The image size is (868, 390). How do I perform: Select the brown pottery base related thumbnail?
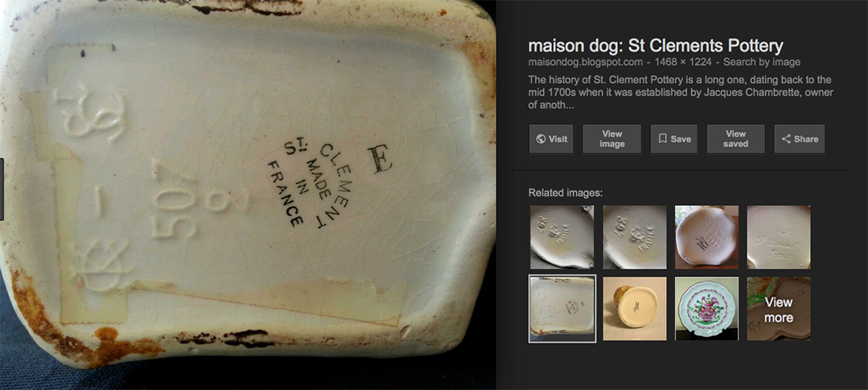point(706,237)
